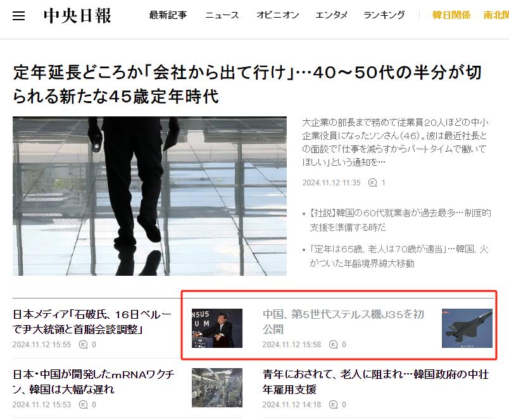509x420 pixels.
Task: Select the 最新記事 menu item
Action: click(x=167, y=15)
